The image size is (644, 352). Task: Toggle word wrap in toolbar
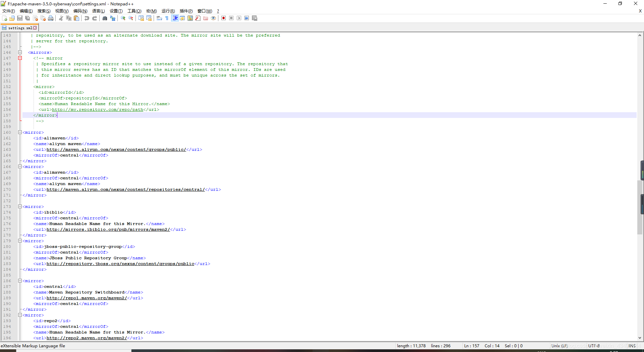[x=159, y=18]
